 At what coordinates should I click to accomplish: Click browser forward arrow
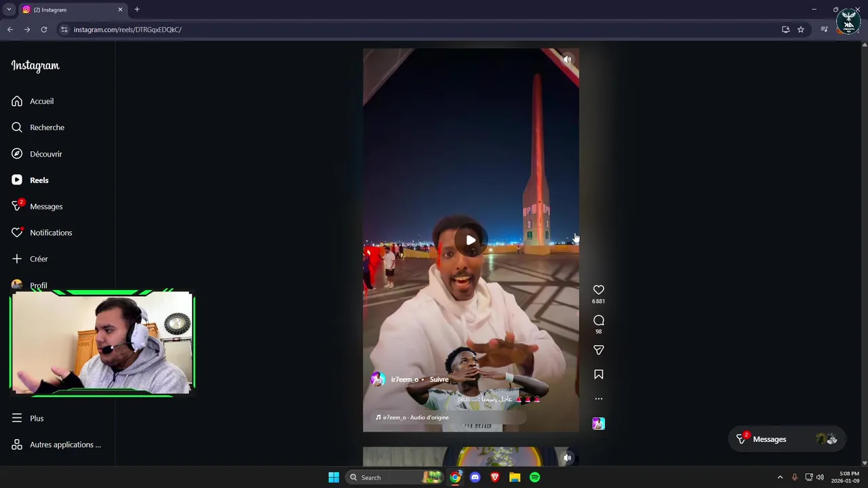tap(27, 30)
